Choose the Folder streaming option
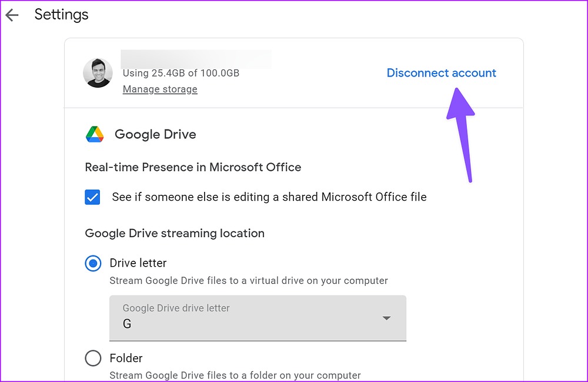 [93, 358]
